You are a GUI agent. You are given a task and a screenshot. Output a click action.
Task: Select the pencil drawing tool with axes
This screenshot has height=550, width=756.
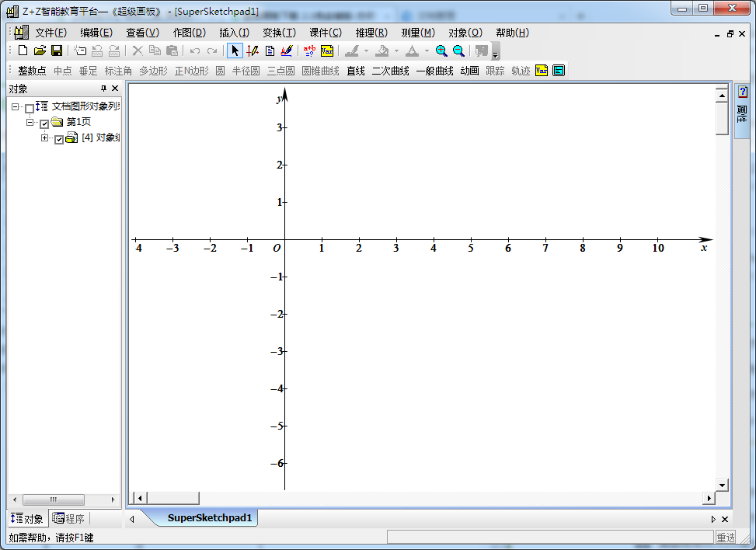[x=253, y=50]
